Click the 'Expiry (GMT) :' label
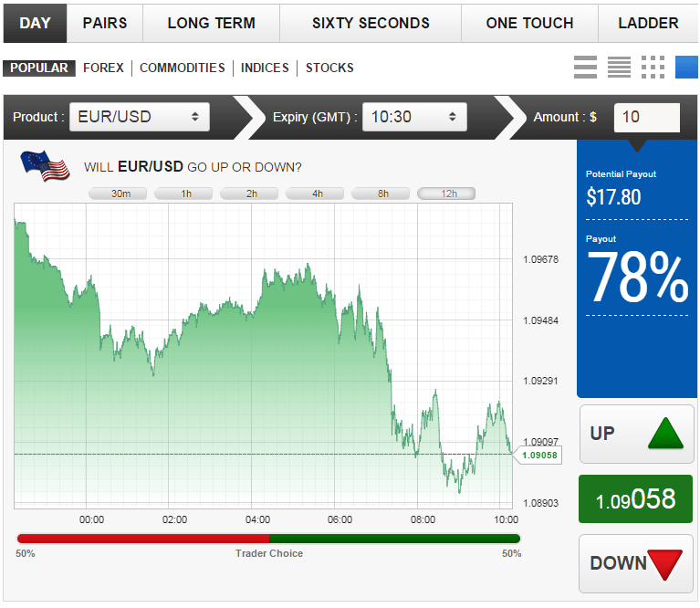Viewport: 700px width, 608px height. point(315,117)
